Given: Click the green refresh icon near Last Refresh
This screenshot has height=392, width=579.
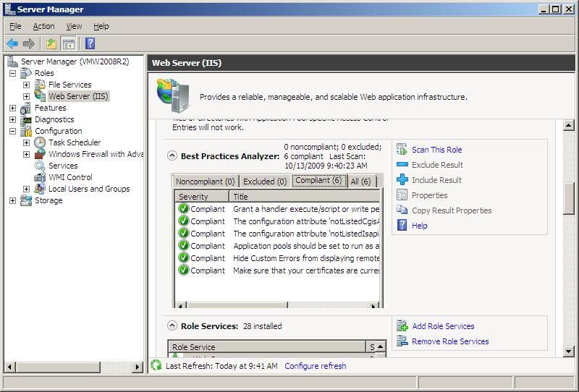Looking at the screenshot, I should pyautogui.click(x=156, y=365).
